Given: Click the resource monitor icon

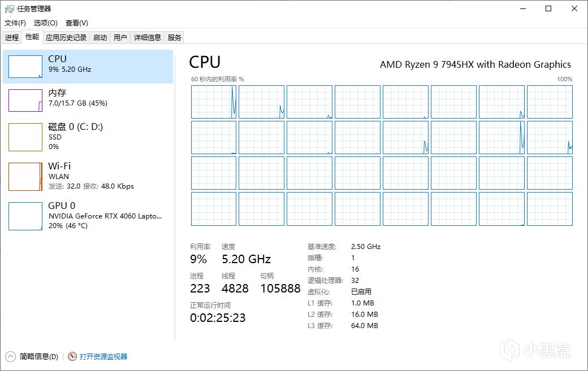Looking at the screenshot, I should coord(72,356).
